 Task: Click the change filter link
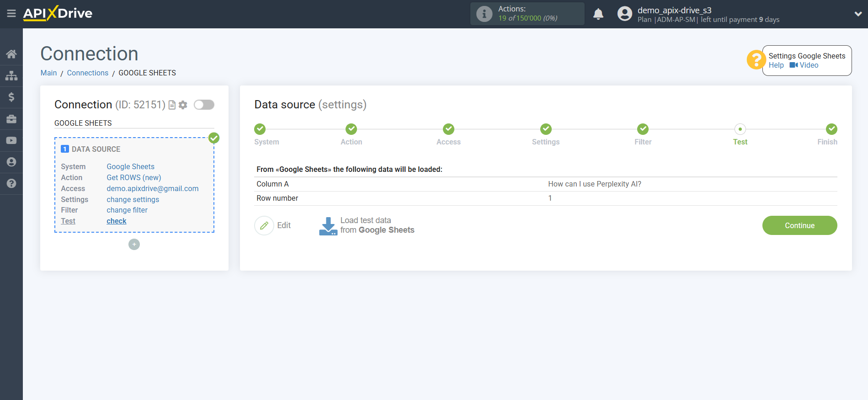coord(127,210)
